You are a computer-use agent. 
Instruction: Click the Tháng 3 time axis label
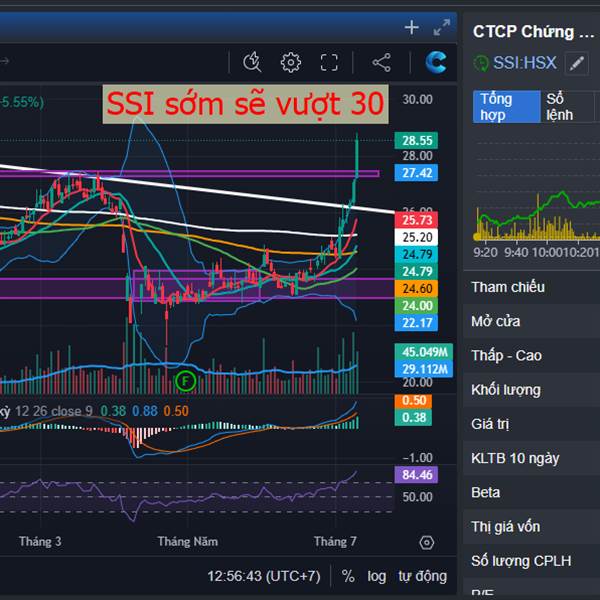(x=40, y=541)
